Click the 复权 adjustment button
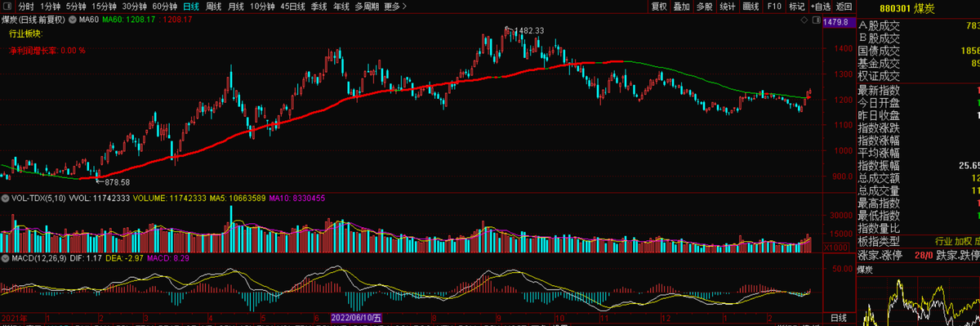 658,6
